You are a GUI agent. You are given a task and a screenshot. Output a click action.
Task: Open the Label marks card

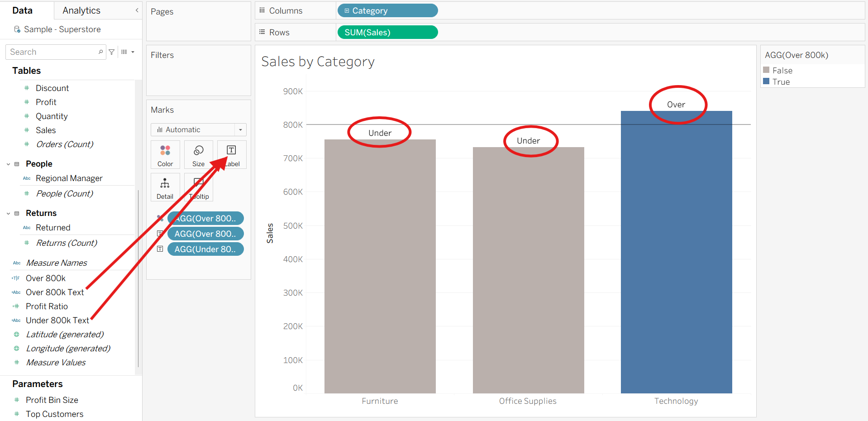pos(232,155)
